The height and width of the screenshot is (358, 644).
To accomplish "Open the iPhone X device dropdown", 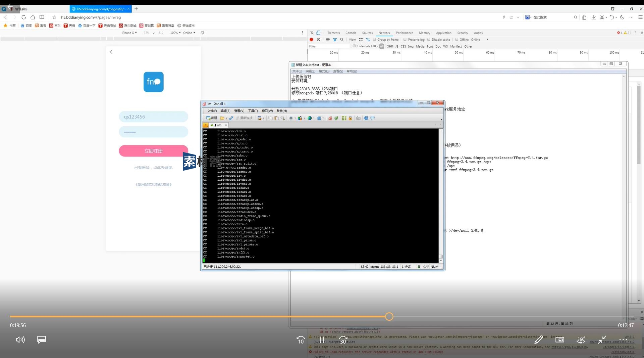I will [x=129, y=33].
